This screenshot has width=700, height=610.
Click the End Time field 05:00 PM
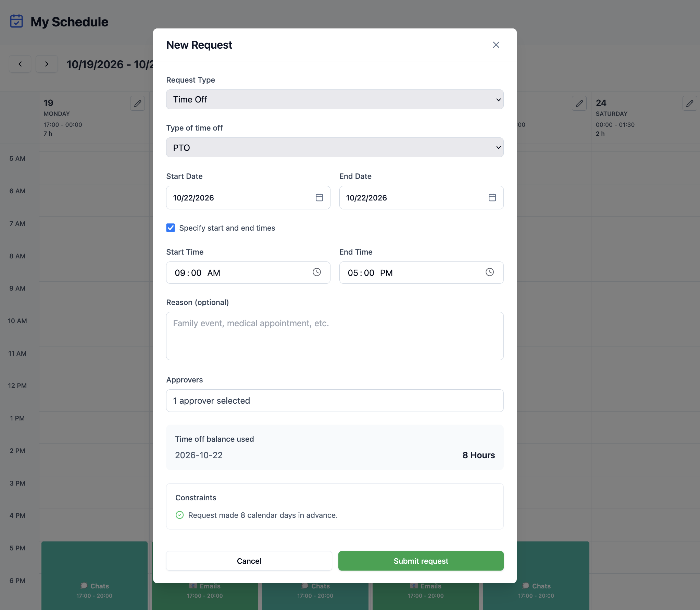[x=421, y=272]
